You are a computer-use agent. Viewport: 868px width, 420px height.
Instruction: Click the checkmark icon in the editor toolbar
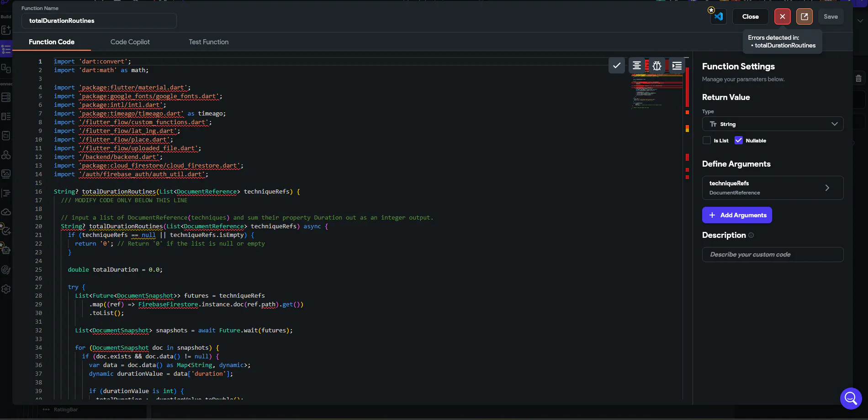coord(617,66)
